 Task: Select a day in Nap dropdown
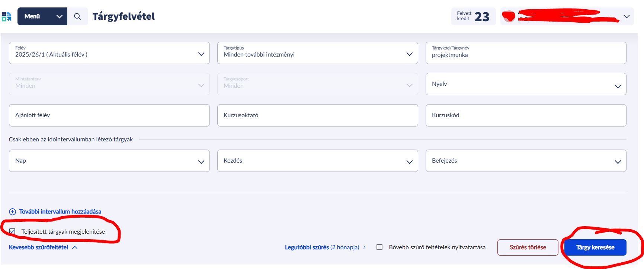pyautogui.click(x=109, y=161)
